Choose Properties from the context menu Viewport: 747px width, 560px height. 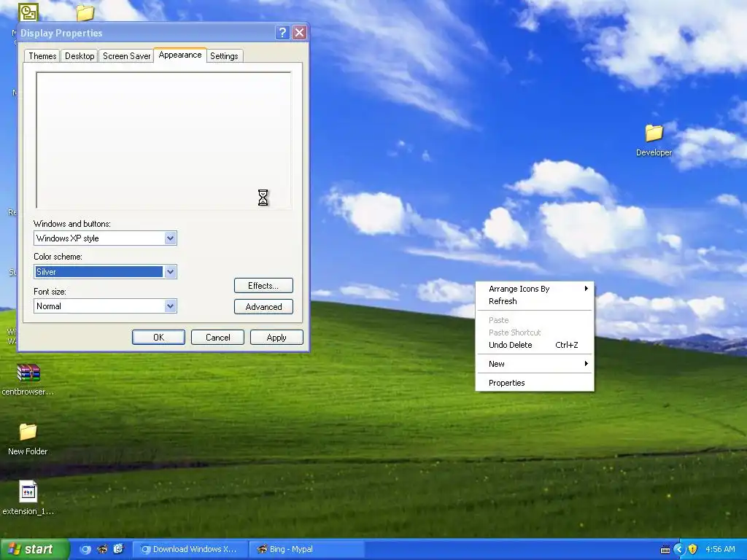coord(535,383)
